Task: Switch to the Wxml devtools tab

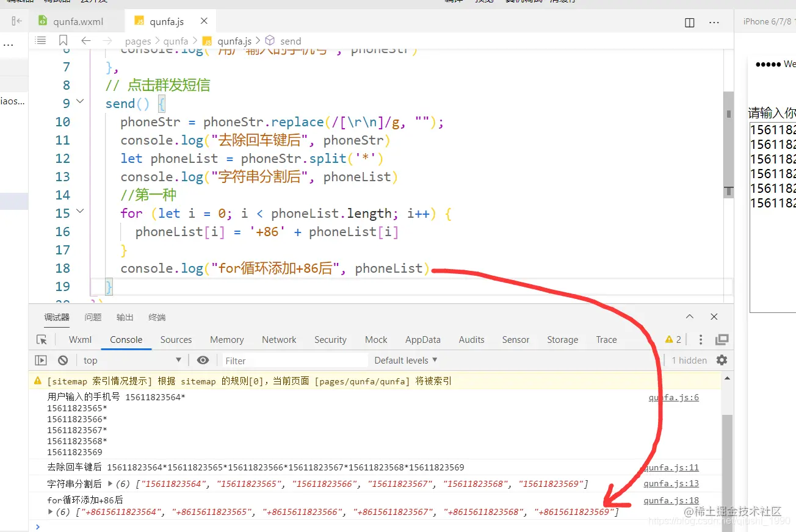Action: point(80,340)
